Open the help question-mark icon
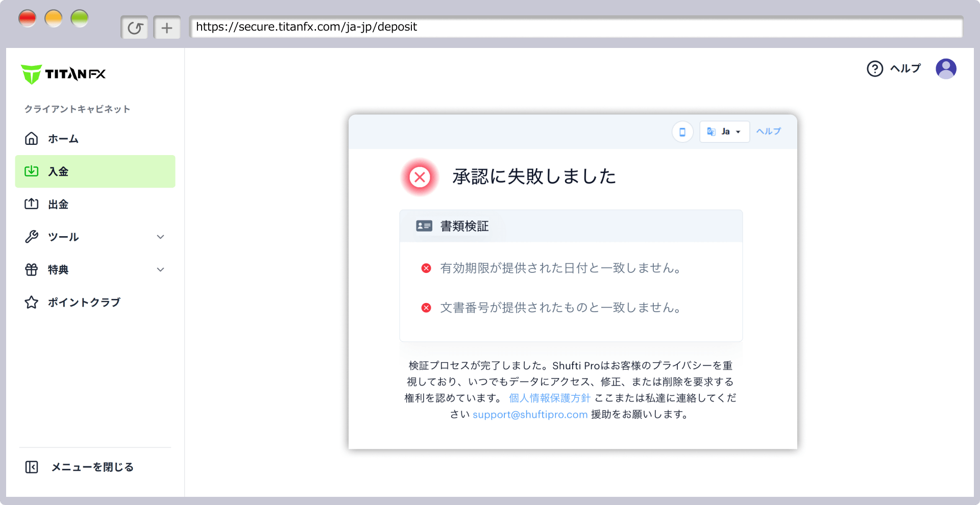The image size is (980, 505). tap(875, 68)
